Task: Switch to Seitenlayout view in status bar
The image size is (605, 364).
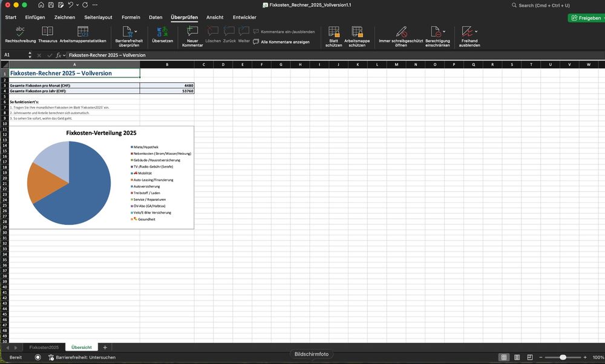Action: pos(516,357)
